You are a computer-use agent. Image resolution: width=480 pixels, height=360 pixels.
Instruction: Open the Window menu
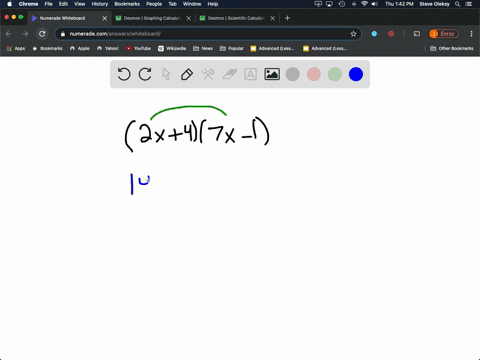(192, 4)
